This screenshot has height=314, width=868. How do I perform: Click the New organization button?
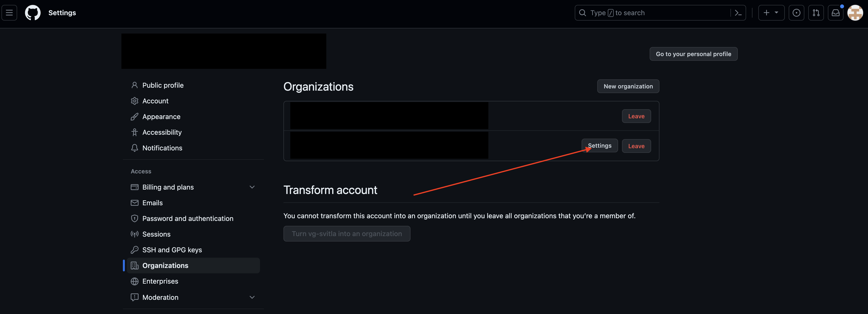pyautogui.click(x=628, y=86)
